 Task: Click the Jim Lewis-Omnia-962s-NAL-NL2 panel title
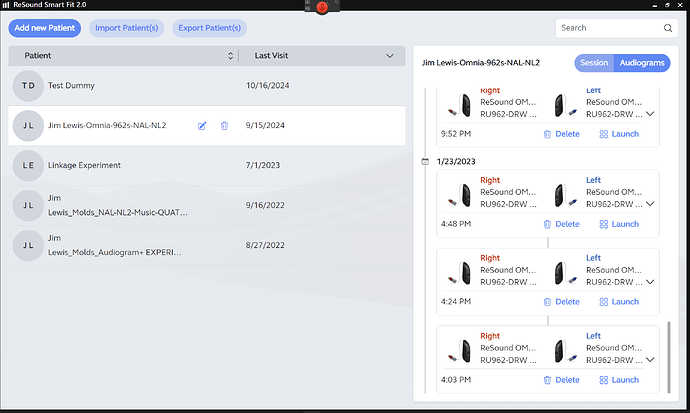pyautogui.click(x=481, y=63)
